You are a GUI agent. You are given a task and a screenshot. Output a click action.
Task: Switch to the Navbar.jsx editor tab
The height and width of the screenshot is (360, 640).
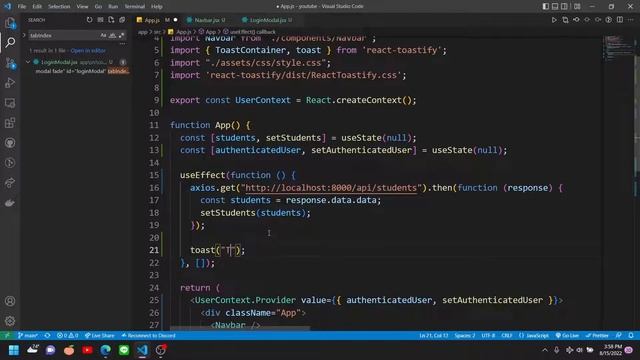[207, 20]
